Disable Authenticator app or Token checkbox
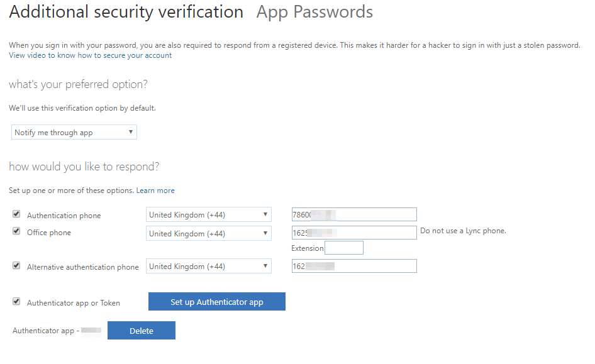This screenshot has height=364, width=595. click(16, 302)
